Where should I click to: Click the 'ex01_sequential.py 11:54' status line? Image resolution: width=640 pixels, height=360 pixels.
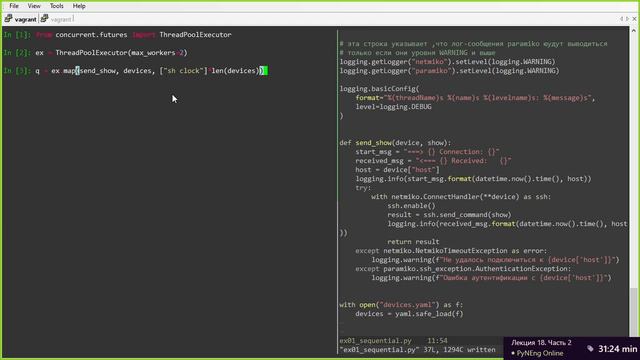click(x=393, y=340)
